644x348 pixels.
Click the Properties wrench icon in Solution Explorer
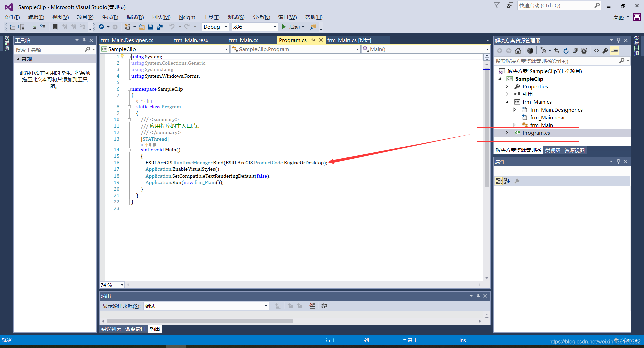click(x=605, y=51)
